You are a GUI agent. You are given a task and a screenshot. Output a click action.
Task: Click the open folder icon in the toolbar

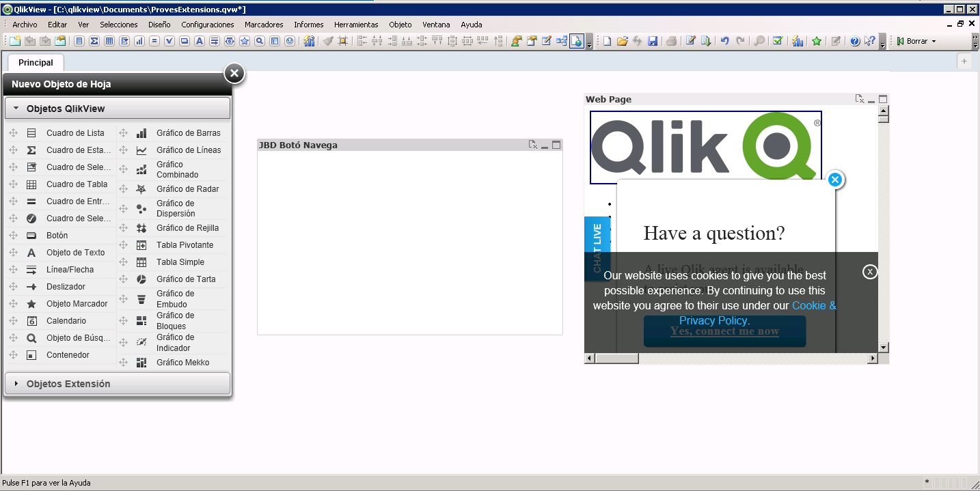point(622,41)
